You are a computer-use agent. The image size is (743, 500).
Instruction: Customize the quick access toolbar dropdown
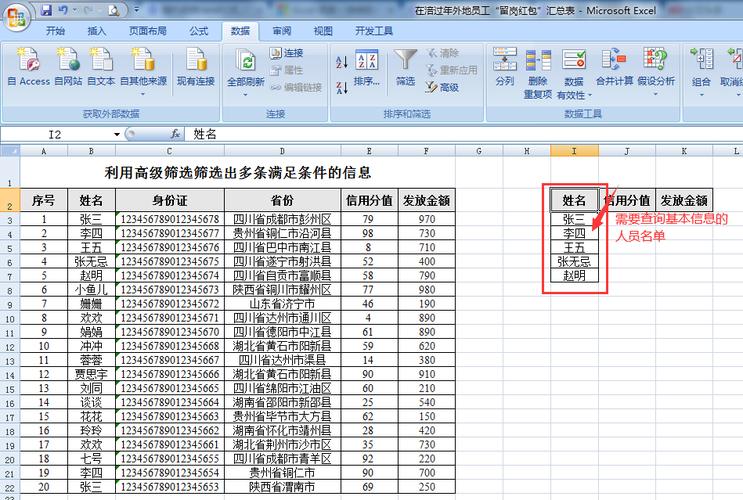click(x=136, y=9)
